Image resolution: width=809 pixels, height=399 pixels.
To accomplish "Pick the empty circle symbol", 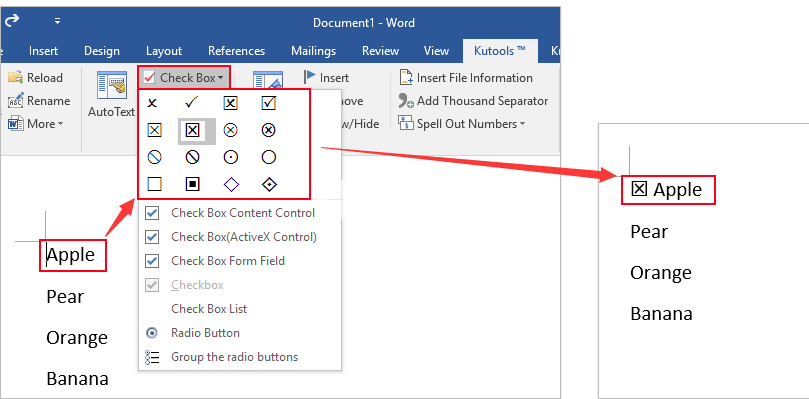I will click(269, 157).
